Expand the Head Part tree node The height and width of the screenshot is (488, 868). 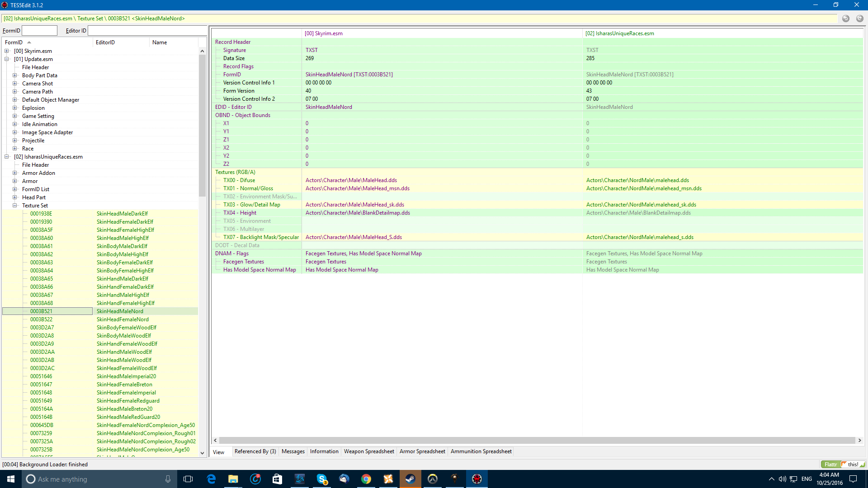[15, 197]
